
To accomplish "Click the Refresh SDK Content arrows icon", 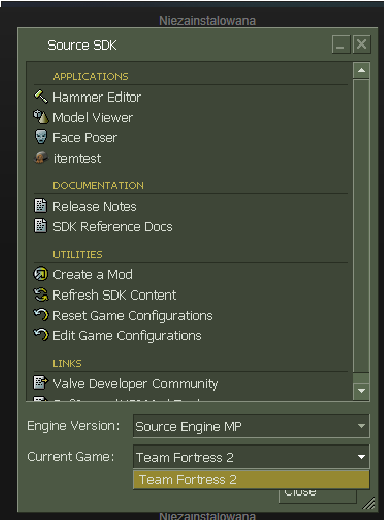I will pyautogui.click(x=41, y=295).
